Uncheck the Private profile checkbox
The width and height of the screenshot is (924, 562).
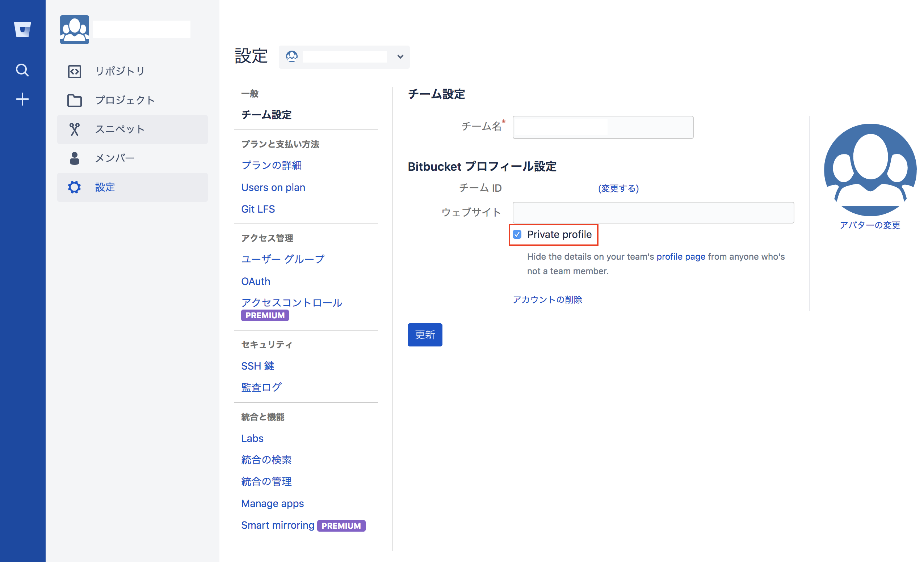coord(517,234)
